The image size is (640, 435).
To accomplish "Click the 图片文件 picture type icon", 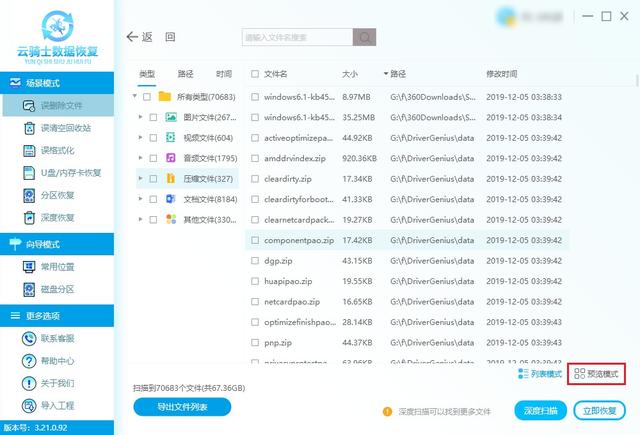I will click(171, 117).
